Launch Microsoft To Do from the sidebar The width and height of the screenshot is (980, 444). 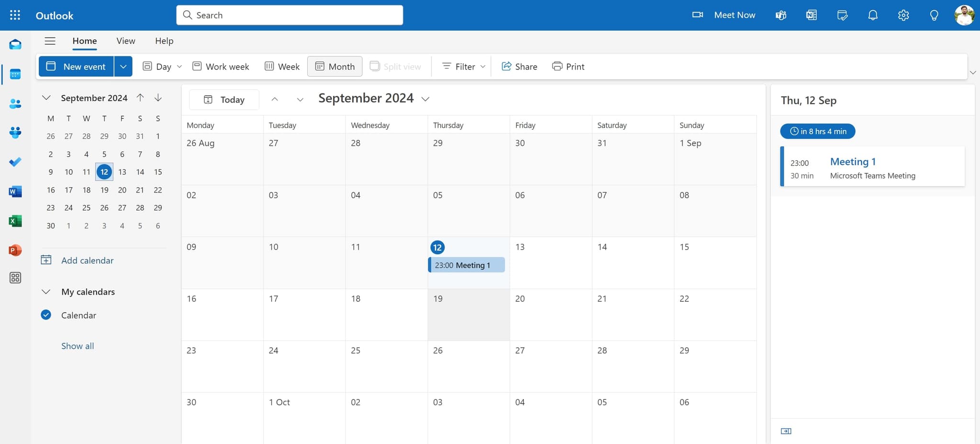[15, 162]
